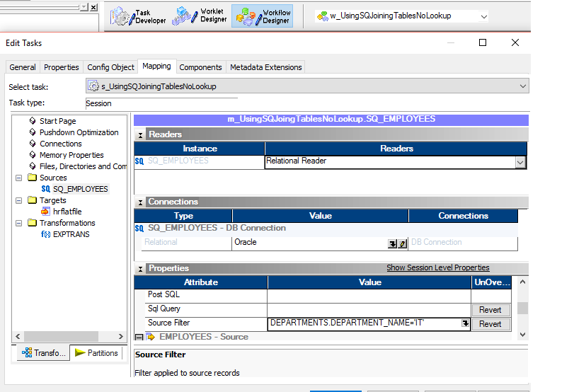Switch to the General tab
This screenshot has height=392, width=574.
[23, 67]
